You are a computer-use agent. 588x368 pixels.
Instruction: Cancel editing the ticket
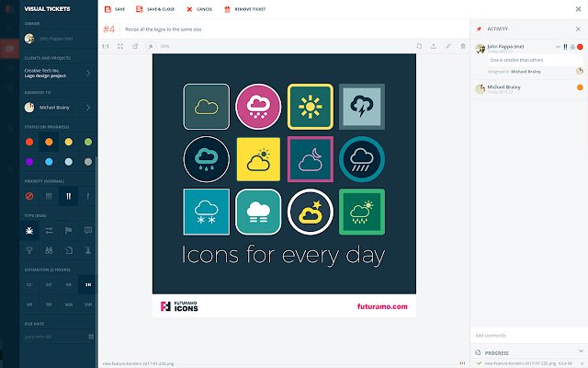(199, 9)
